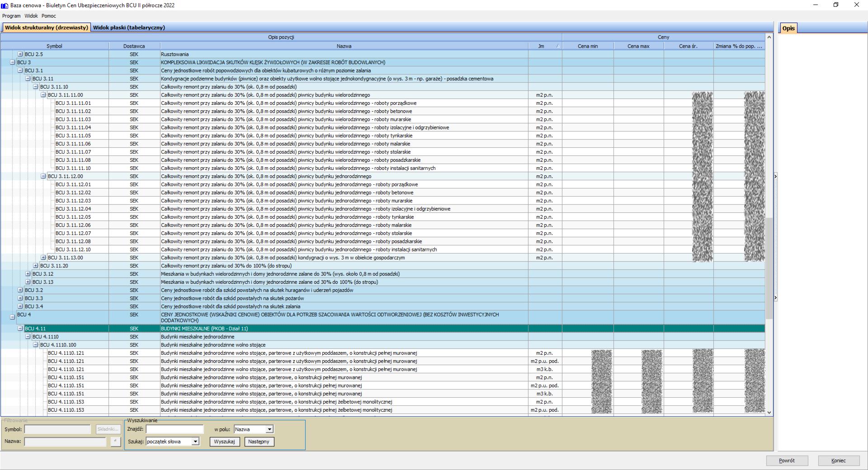Open the 'w polu' Nazwa dropdown
This screenshot has width=868, height=470.
click(x=269, y=429)
